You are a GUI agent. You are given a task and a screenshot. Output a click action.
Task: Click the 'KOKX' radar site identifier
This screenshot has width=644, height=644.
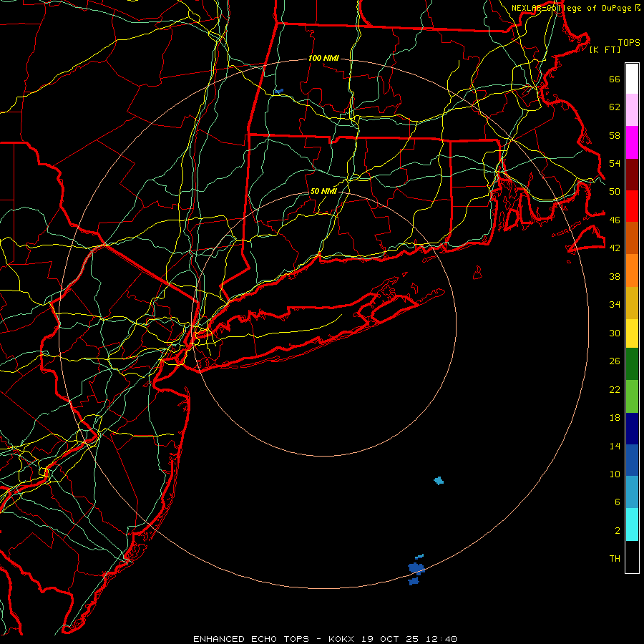341,639
